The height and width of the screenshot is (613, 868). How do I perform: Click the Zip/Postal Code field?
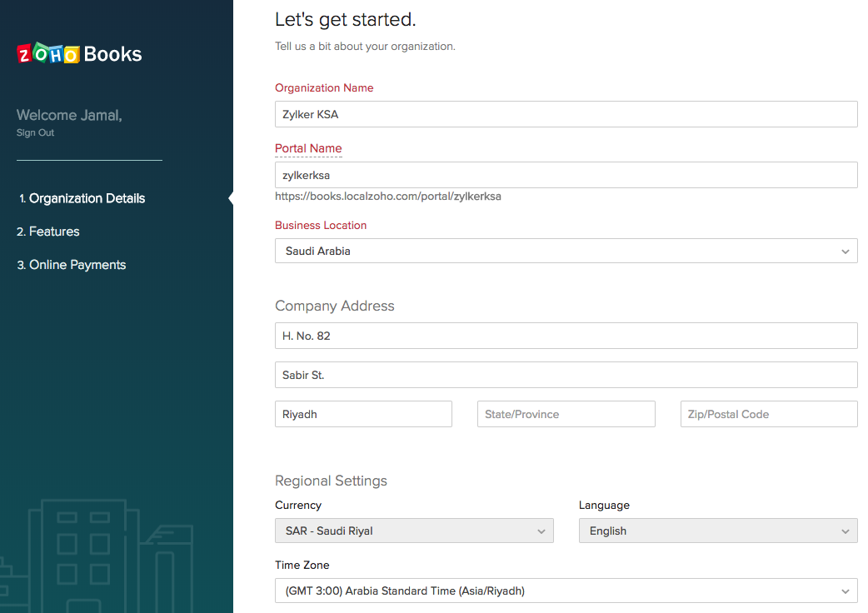click(x=768, y=414)
